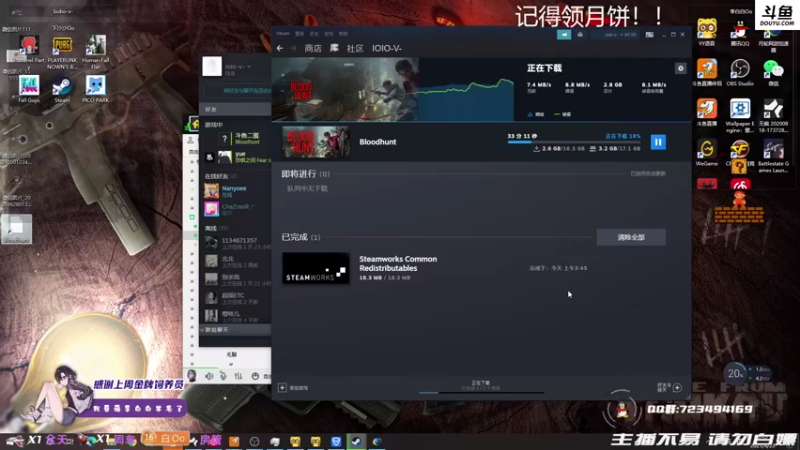Click the Steam icon on the taskbar
The width and height of the screenshot is (800, 450).
tap(356, 441)
